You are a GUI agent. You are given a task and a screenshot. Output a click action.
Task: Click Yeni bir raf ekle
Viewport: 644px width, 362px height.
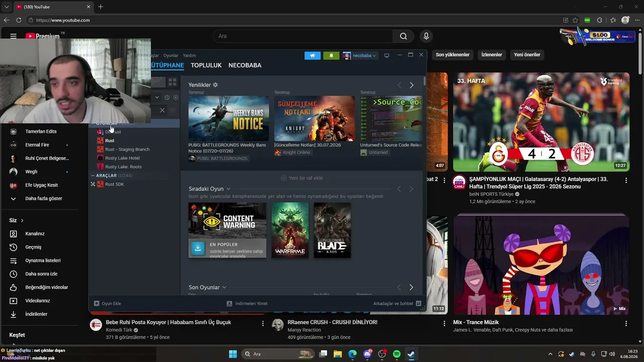(302, 178)
